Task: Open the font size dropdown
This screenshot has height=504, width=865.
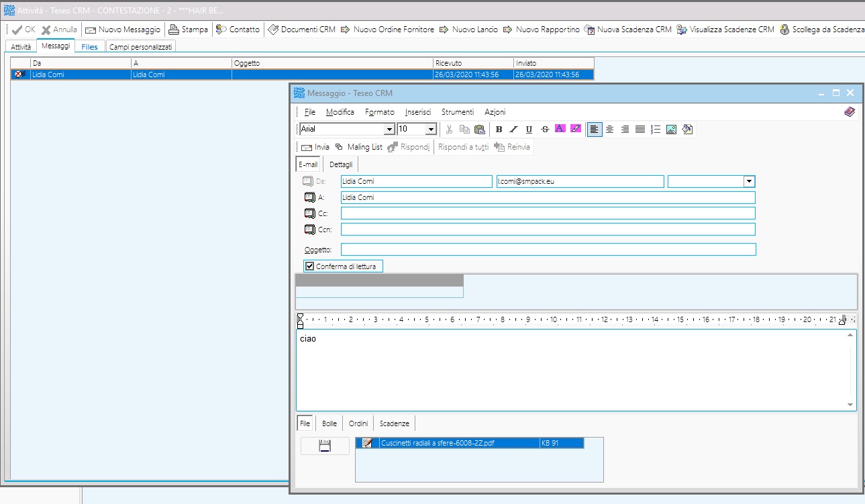Action: tap(431, 129)
